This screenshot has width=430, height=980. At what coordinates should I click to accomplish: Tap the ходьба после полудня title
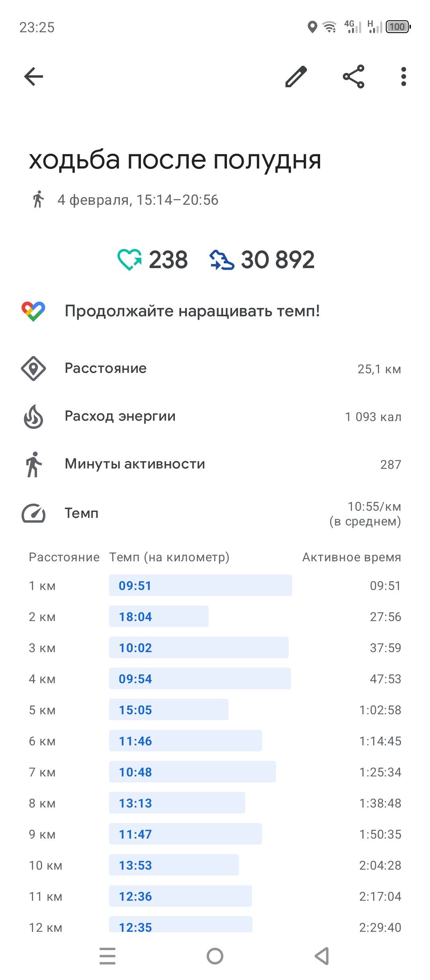175,160
